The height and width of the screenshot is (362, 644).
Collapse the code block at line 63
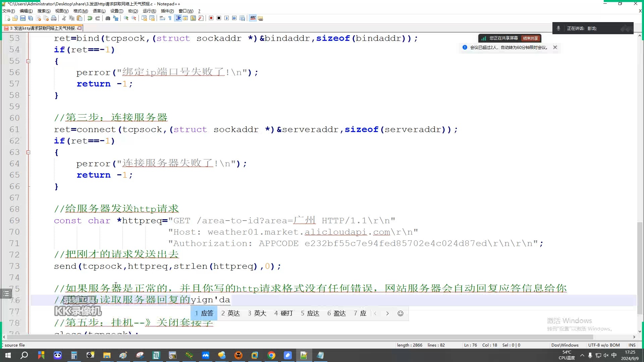28,152
